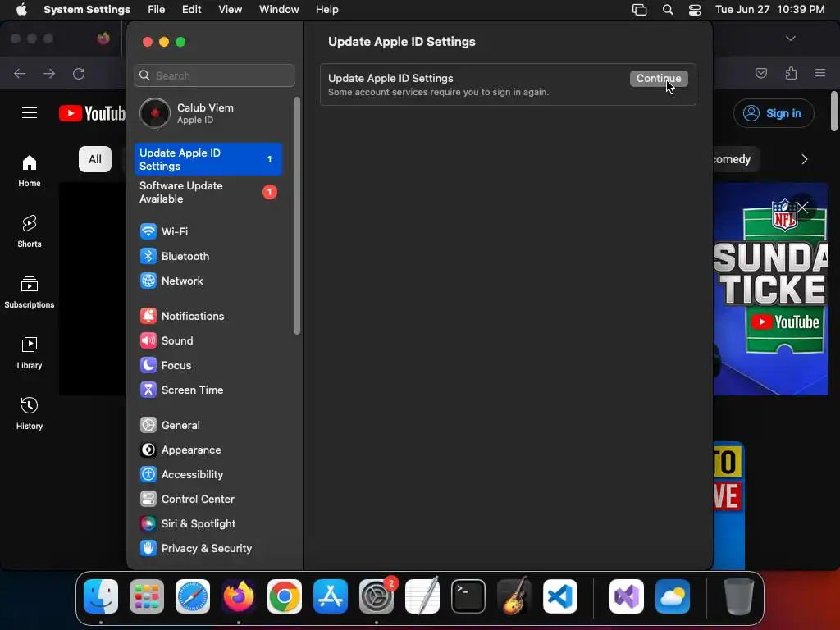
Task: Select the Comedy filter chip
Action: (x=737, y=159)
